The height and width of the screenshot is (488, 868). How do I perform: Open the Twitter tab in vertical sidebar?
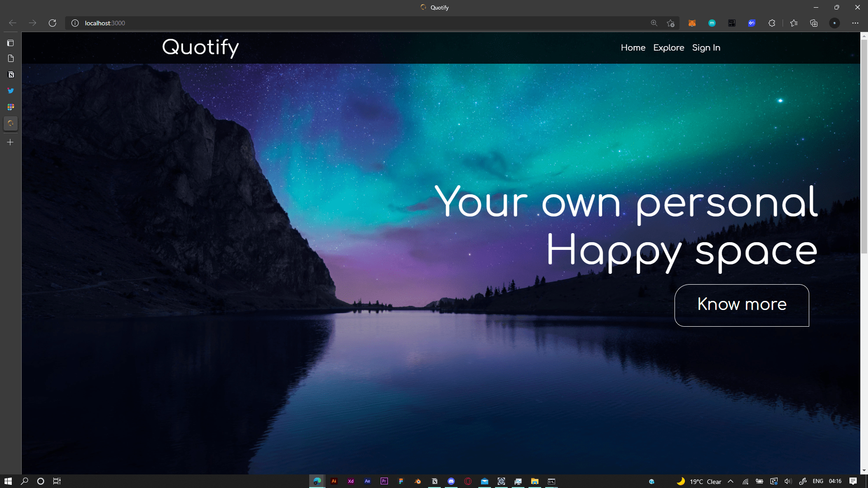point(11,91)
